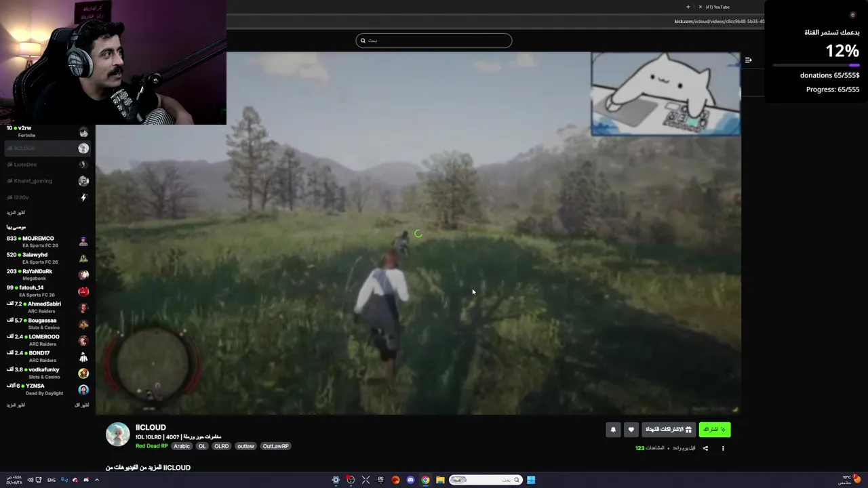Switch to the YouTube browser tab
868x488 pixels.
(x=717, y=7)
